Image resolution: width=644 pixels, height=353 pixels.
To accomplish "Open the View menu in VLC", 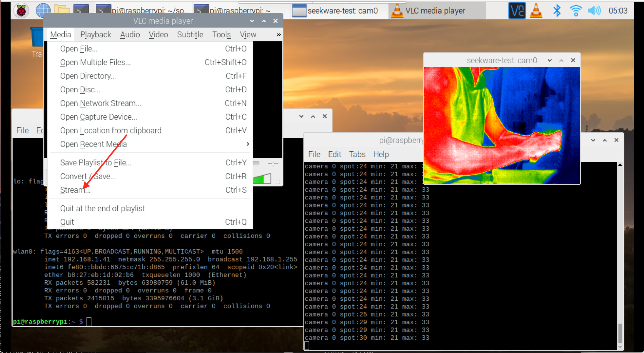I will point(248,34).
